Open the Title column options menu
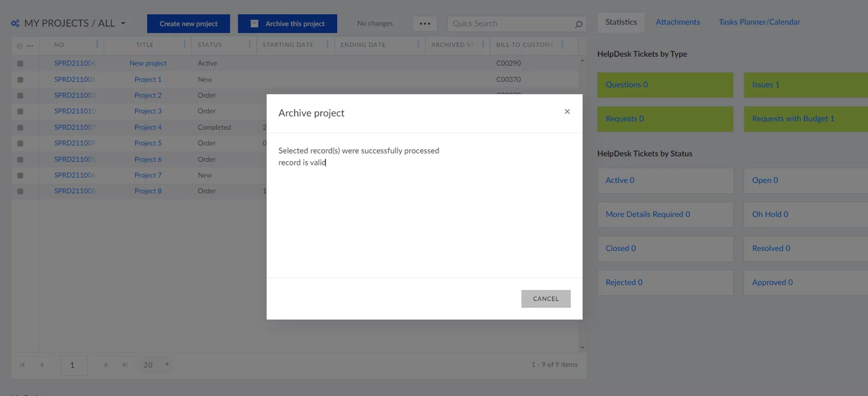The image size is (868, 396). coord(184,44)
